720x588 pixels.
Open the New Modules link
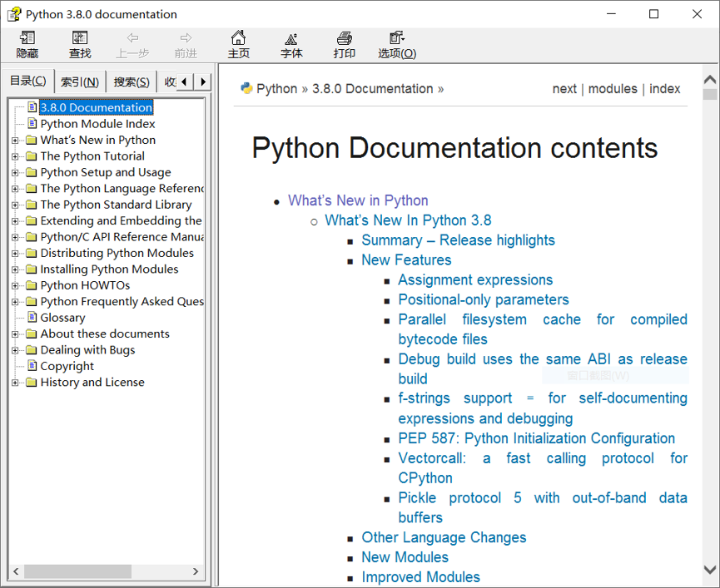pos(405,556)
